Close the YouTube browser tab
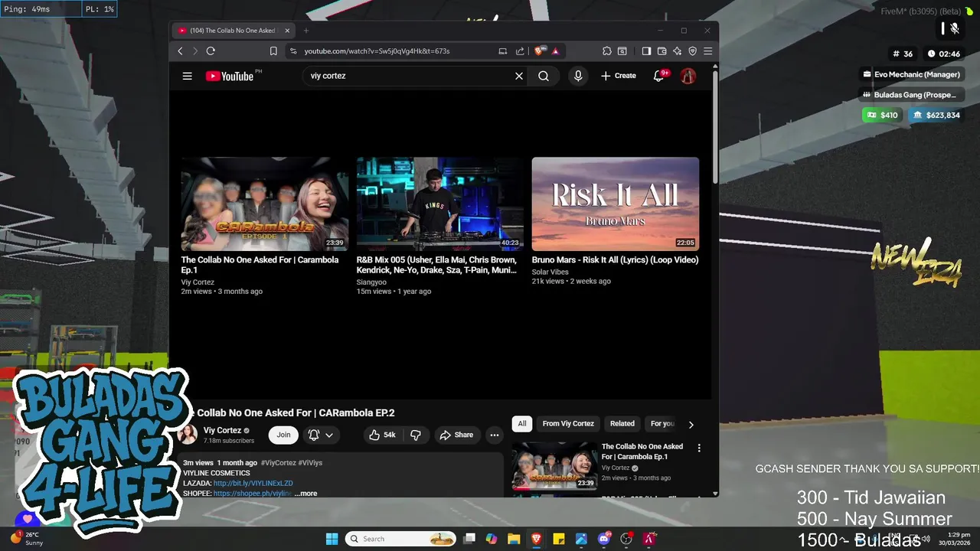The image size is (980, 551). pyautogui.click(x=287, y=31)
